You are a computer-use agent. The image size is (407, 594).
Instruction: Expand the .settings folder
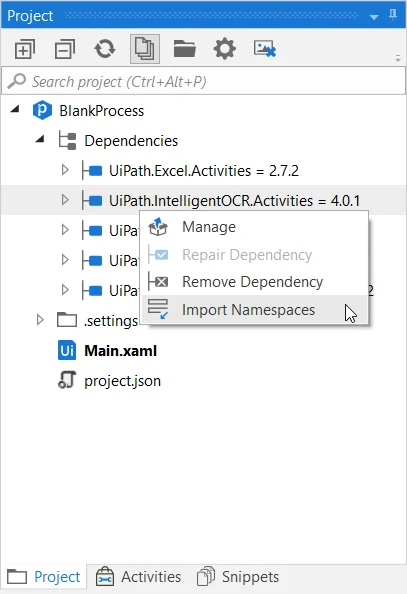coord(40,320)
